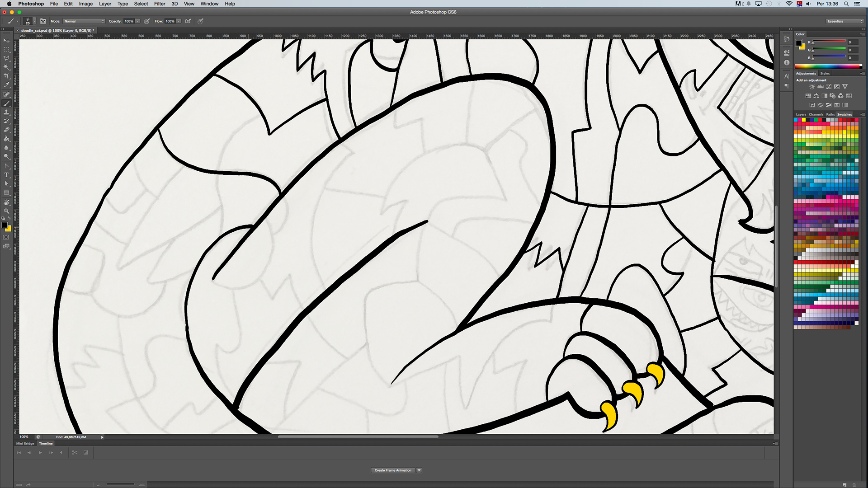The height and width of the screenshot is (488, 868).
Task: Pick the Eyedropper tool
Action: [x=6, y=85]
